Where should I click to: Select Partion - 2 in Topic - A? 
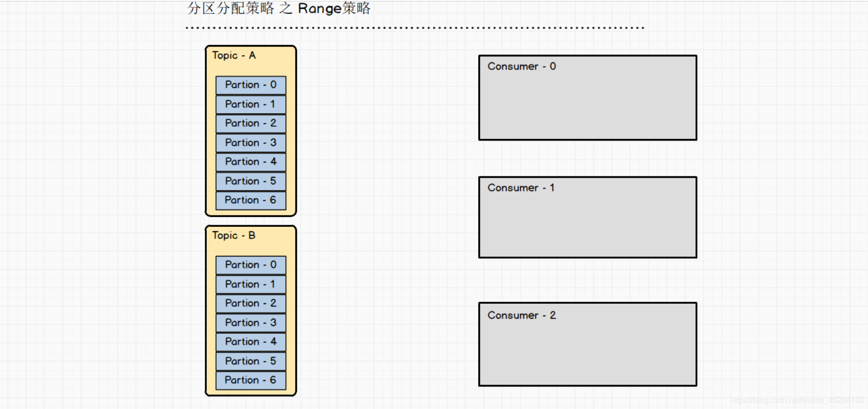click(x=251, y=123)
